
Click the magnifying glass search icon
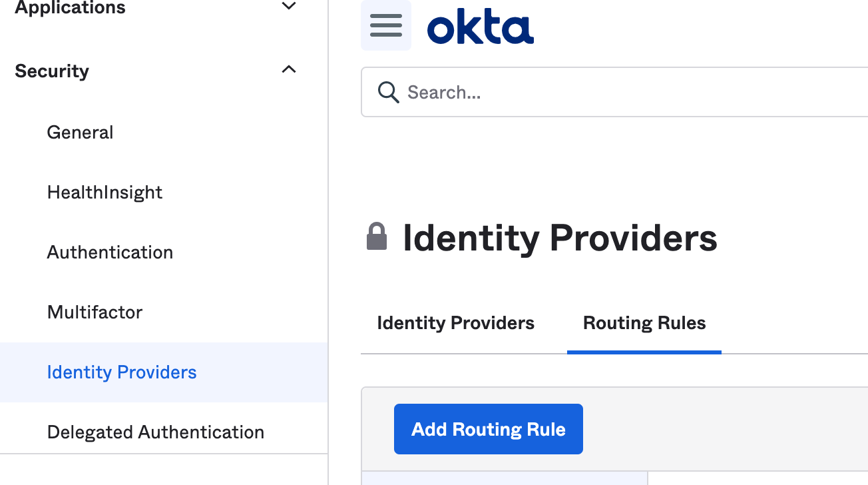(388, 92)
